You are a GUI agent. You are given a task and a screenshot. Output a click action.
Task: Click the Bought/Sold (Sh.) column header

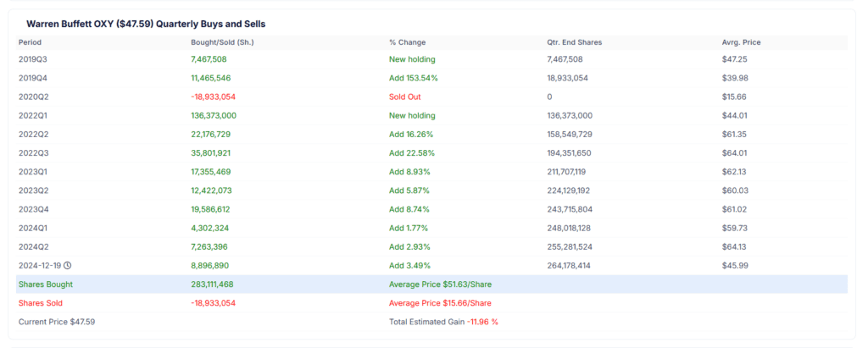223,42
